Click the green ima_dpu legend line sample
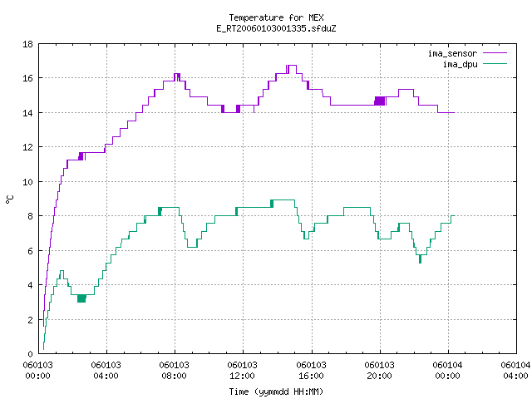The image size is (532, 399). pyautogui.click(x=495, y=63)
